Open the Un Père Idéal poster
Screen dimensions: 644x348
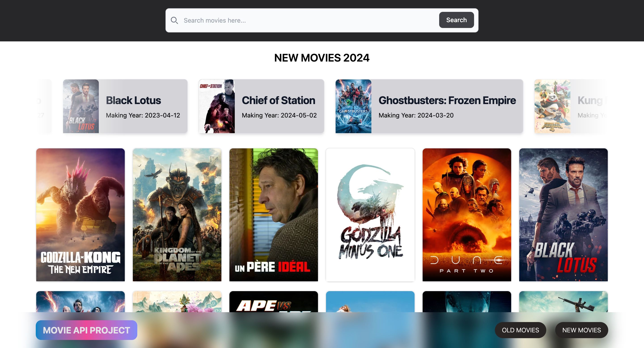[x=273, y=215]
